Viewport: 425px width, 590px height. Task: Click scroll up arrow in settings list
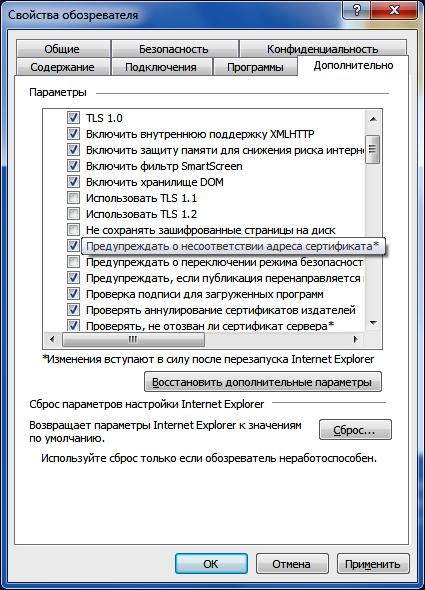[373, 119]
